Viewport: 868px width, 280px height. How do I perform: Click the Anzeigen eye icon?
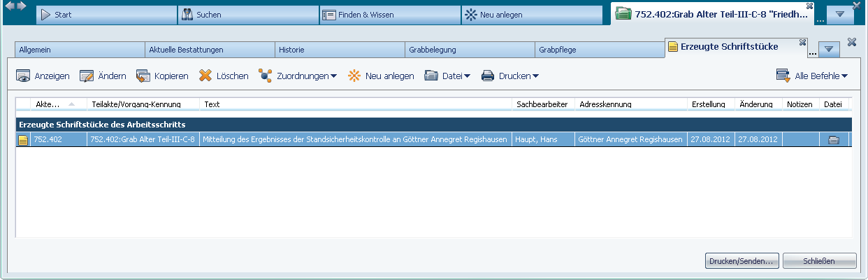[23, 76]
